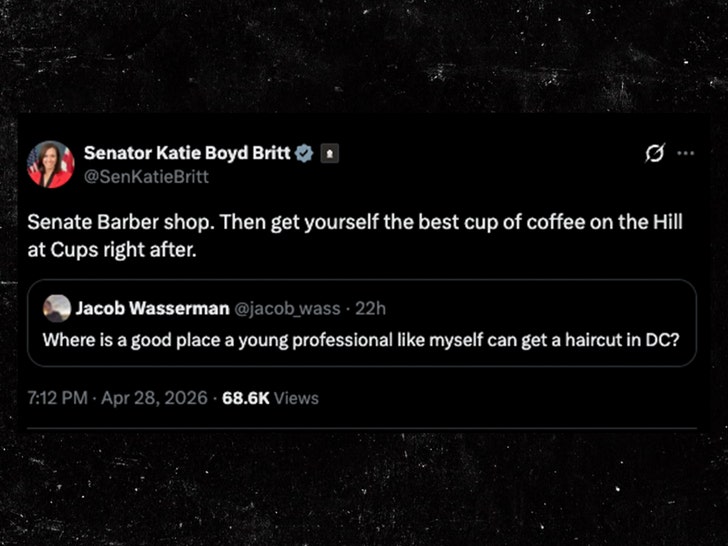Open the @SenKatieBritt handle link
Image resolution: width=728 pixels, height=546 pixels.
point(146,176)
